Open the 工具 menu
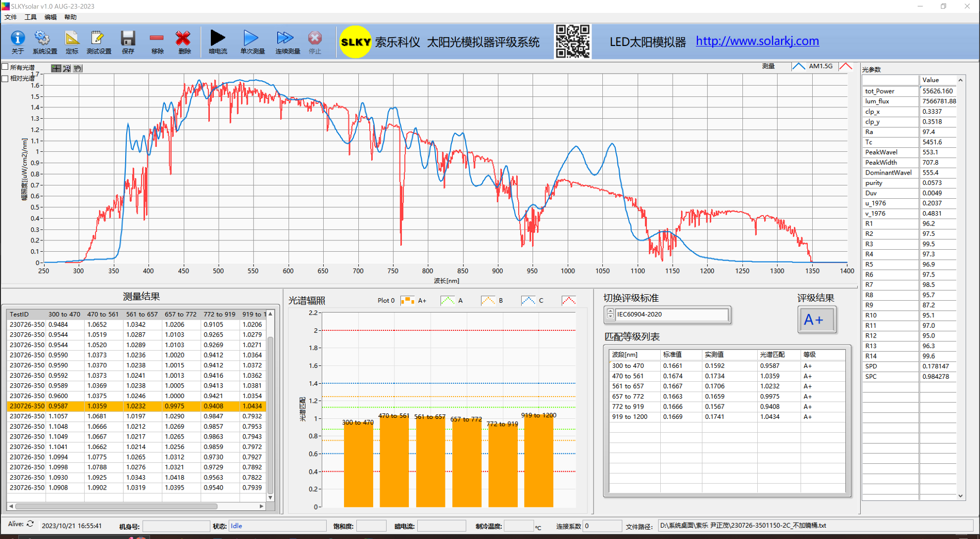Screen dimensions: 980x539 [31, 17]
